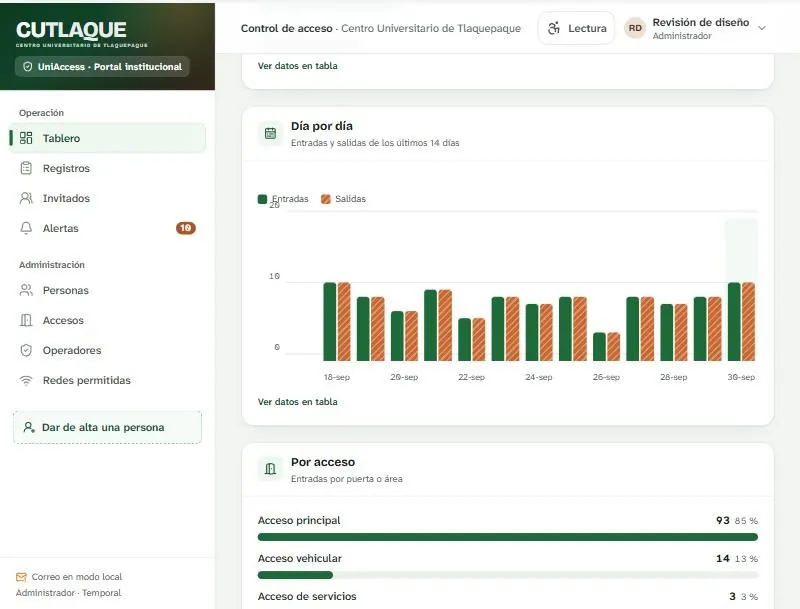The width and height of the screenshot is (800, 609).
Task: Open the Operadores page
Action: pos(108,350)
